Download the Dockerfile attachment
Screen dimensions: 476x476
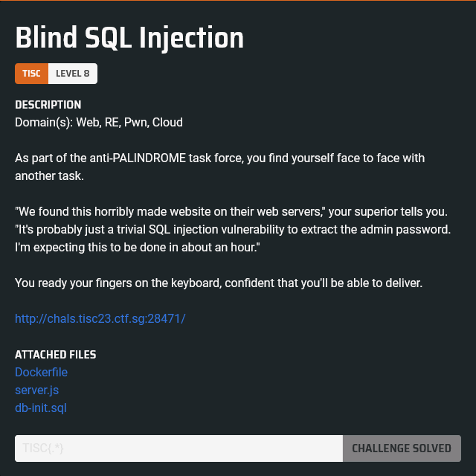pos(41,372)
